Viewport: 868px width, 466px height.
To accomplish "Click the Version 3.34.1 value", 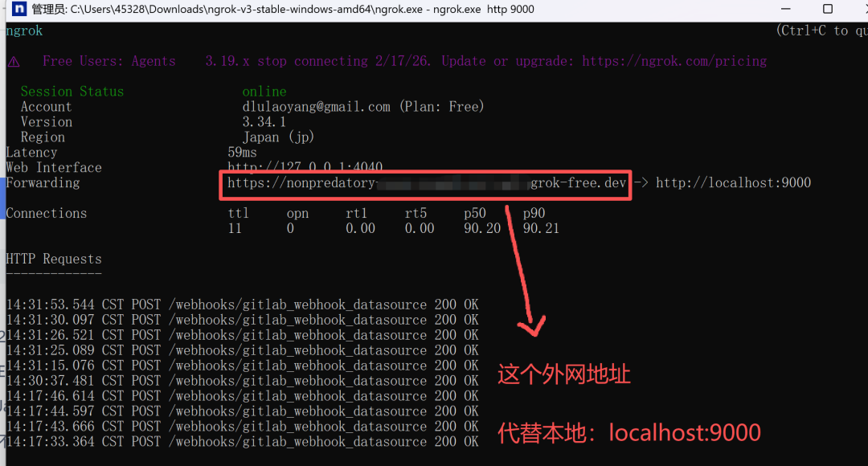I will [264, 122].
